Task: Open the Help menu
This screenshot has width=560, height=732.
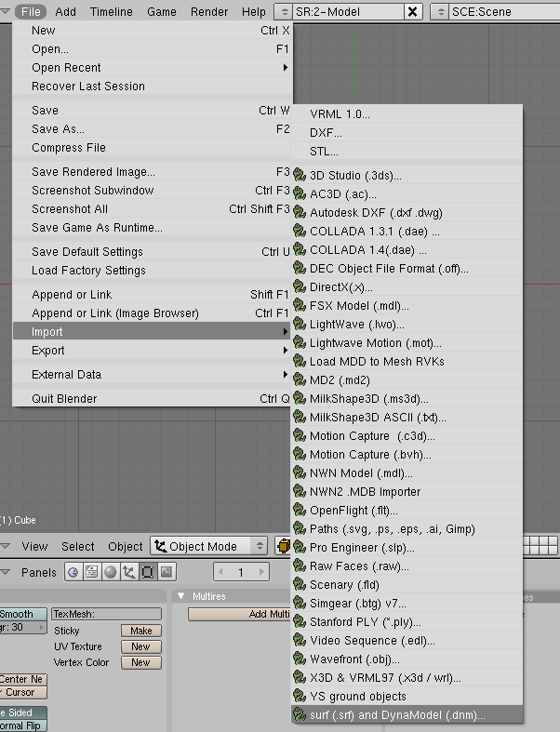Action: [254, 12]
